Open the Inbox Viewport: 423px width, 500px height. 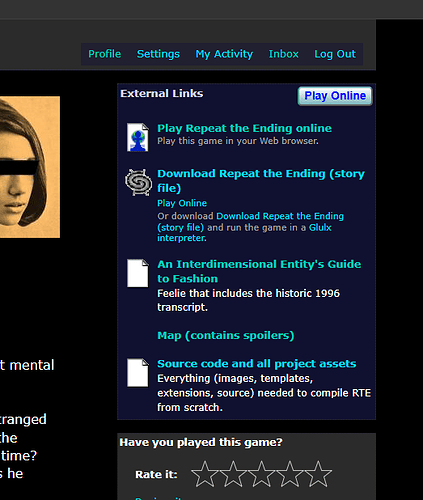[283, 54]
